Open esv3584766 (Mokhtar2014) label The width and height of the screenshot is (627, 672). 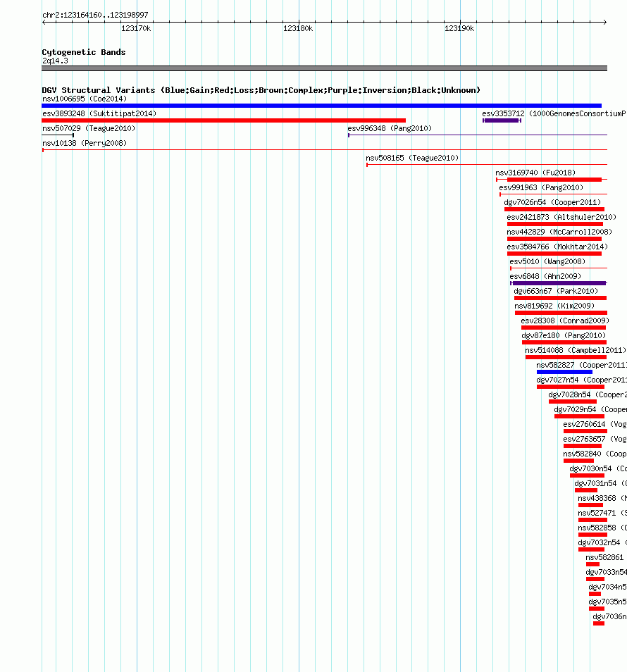pos(557,247)
